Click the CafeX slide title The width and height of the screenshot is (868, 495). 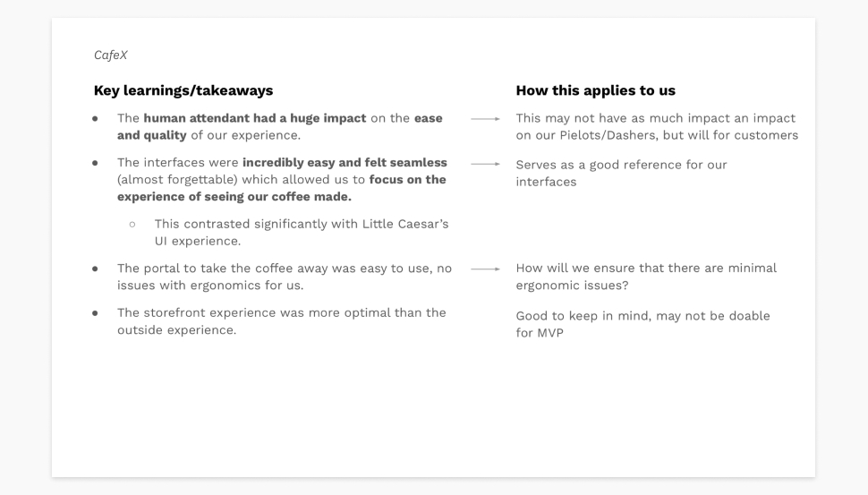click(111, 55)
